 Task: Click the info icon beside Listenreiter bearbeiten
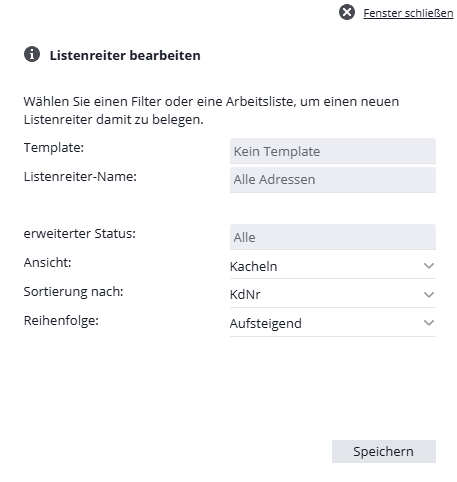coord(32,54)
